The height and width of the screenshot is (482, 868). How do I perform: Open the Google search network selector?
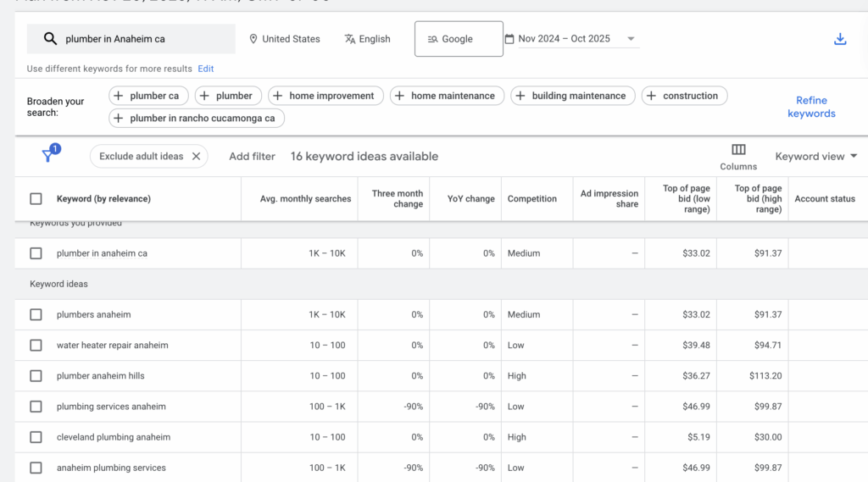coord(458,39)
